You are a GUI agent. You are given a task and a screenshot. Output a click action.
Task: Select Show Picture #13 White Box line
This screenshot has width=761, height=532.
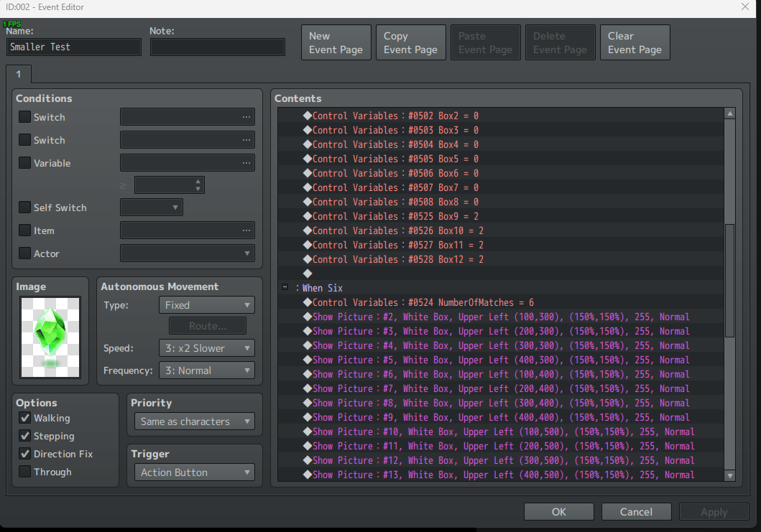(501, 475)
